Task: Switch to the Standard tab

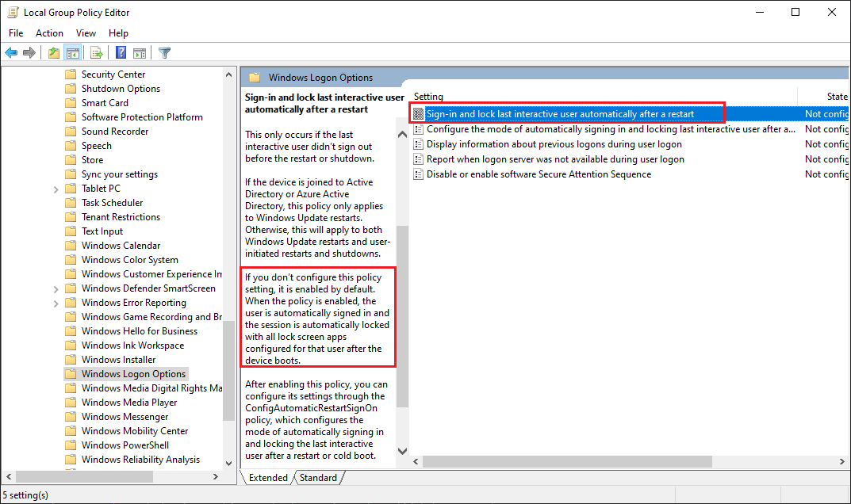Action: (x=318, y=477)
